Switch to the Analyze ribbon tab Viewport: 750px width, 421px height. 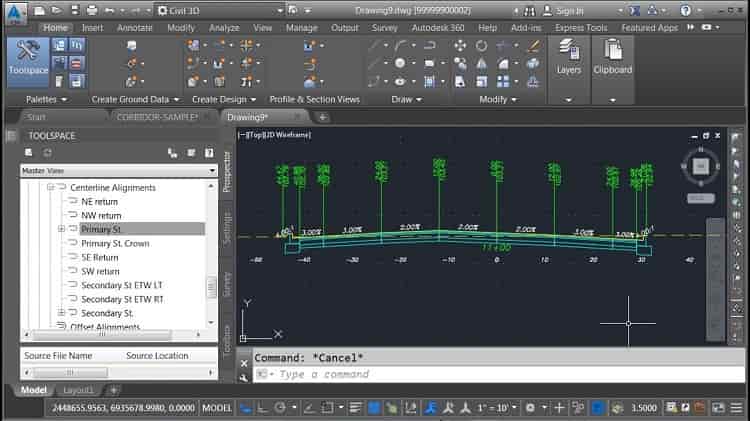click(224, 28)
